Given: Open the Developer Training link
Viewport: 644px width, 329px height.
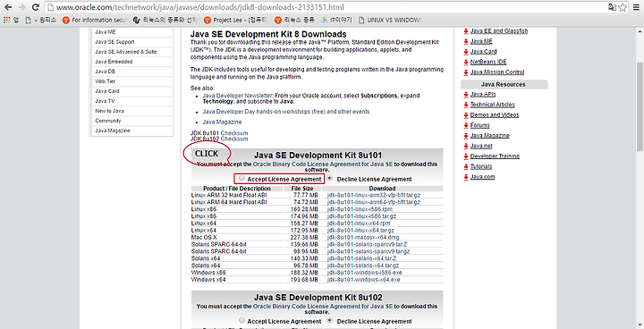Looking at the screenshot, I should click(495, 156).
